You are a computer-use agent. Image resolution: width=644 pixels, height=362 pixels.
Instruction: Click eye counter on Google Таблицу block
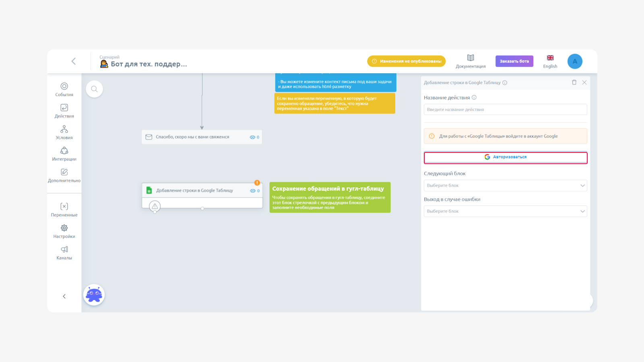255,191
